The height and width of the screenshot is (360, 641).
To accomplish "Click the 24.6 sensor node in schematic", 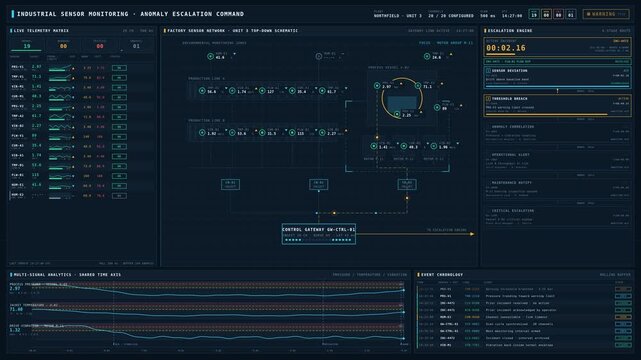I will point(427,56).
